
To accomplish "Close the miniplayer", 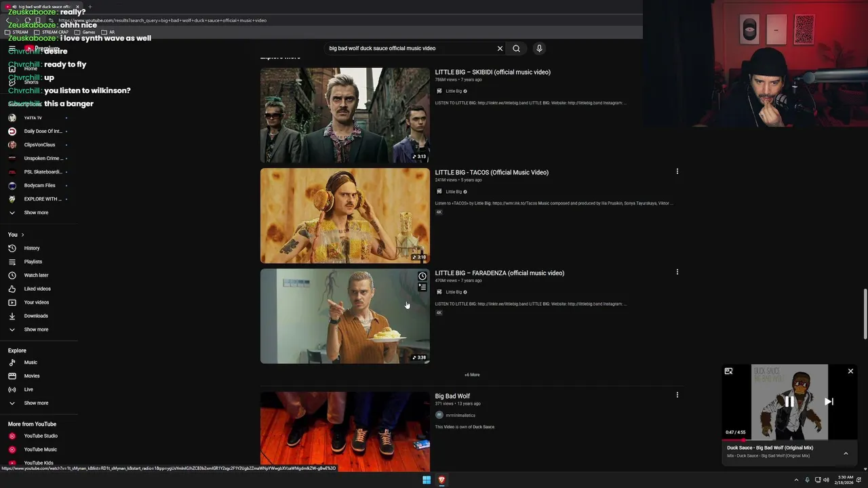I will (x=850, y=371).
